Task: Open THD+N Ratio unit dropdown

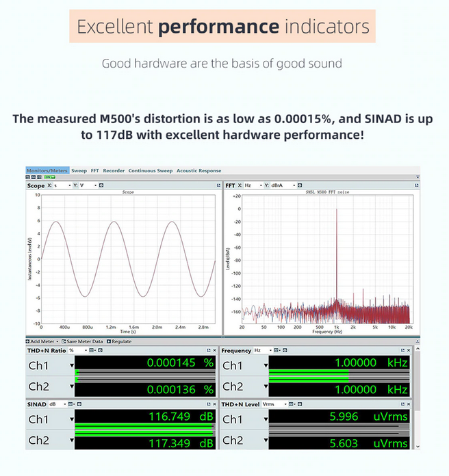Action: click(x=78, y=351)
